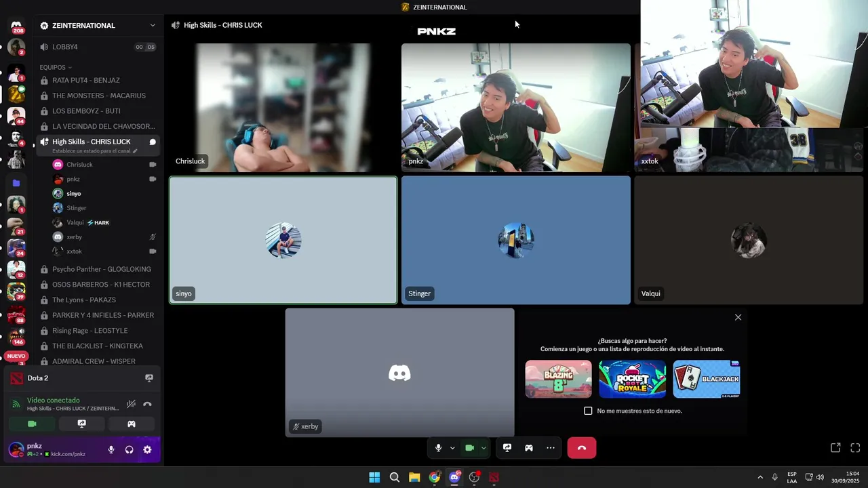The width and height of the screenshot is (868, 488).
Task: Join THE MONSTERS - MACARIUS channel
Action: tap(98, 96)
